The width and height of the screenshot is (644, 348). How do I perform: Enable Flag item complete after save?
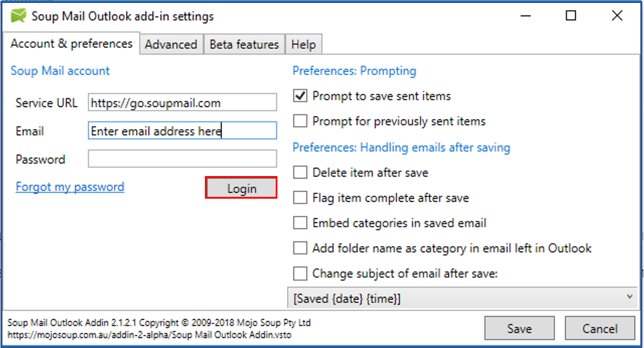coord(301,197)
